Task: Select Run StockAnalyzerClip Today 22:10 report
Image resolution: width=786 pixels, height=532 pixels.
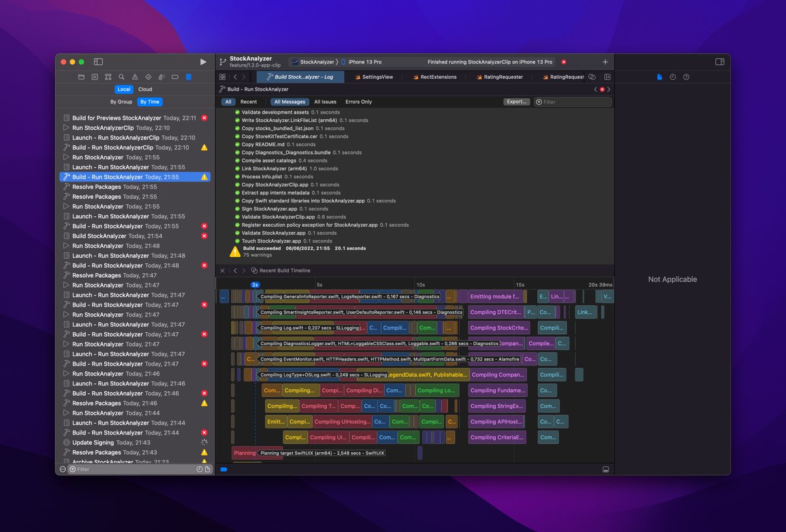Action: 134,128
